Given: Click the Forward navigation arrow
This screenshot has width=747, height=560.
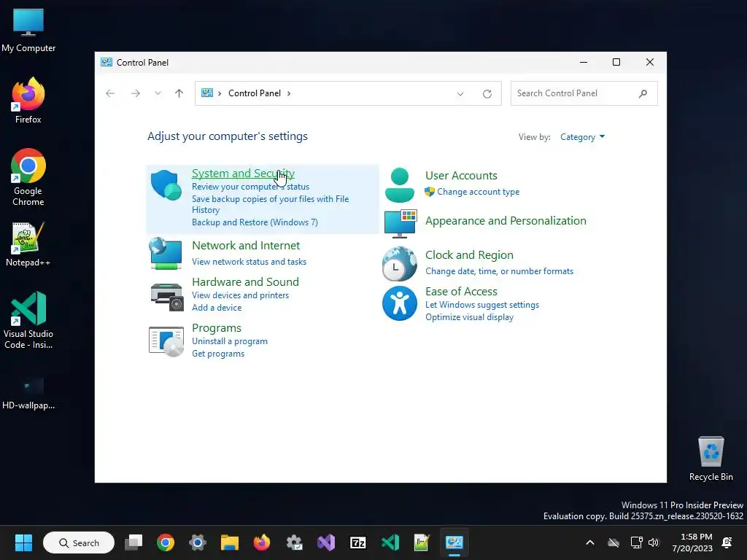Looking at the screenshot, I should [136, 93].
